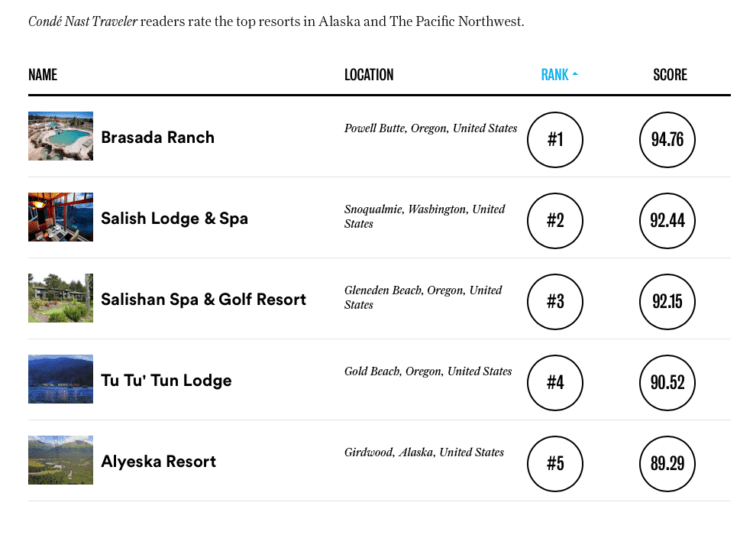Screen dimensions: 753x535
Task: Click the #3 rank circle badge
Action: (x=555, y=301)
